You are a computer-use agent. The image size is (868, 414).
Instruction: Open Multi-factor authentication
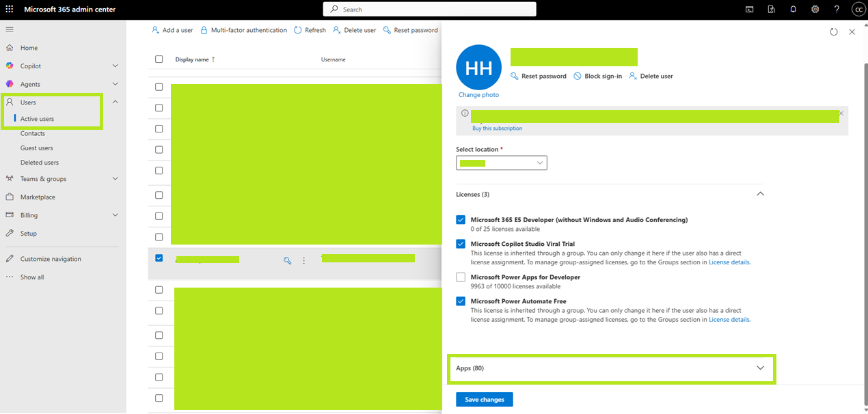(243, 30)
